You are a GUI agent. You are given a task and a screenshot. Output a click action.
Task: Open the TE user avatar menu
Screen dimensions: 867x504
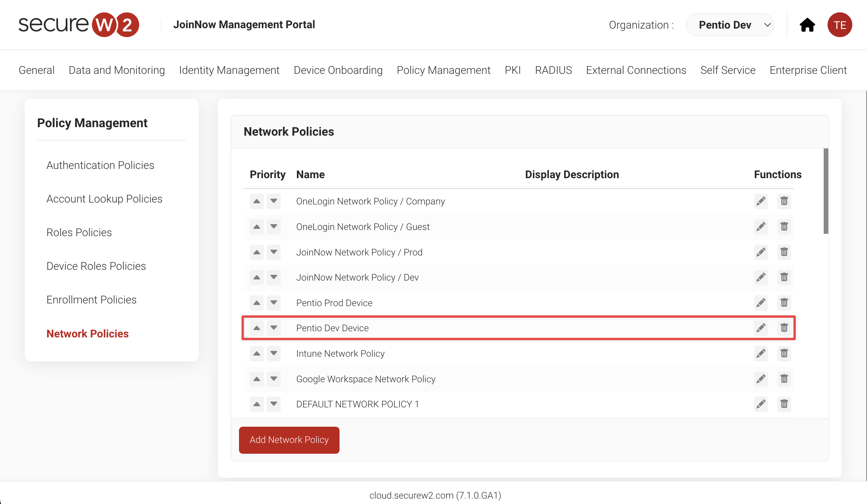coord(840,25)
